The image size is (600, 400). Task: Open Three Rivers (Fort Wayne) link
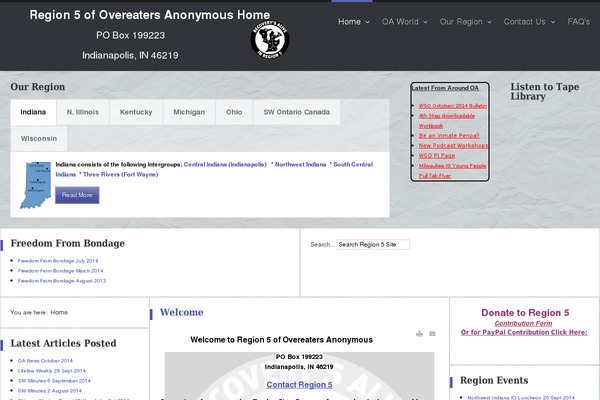[121, 175]
